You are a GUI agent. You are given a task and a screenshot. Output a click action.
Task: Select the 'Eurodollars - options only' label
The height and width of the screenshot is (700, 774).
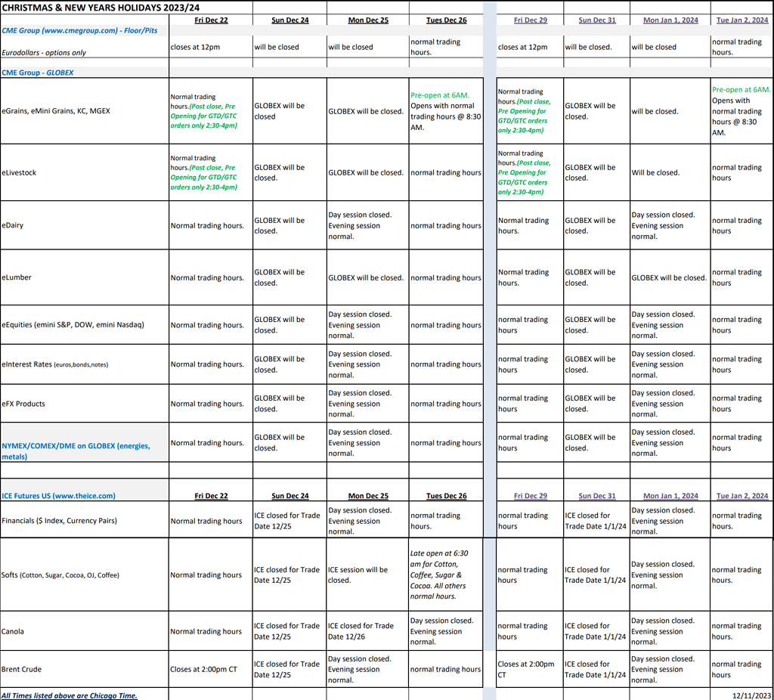tap(44, 53)
